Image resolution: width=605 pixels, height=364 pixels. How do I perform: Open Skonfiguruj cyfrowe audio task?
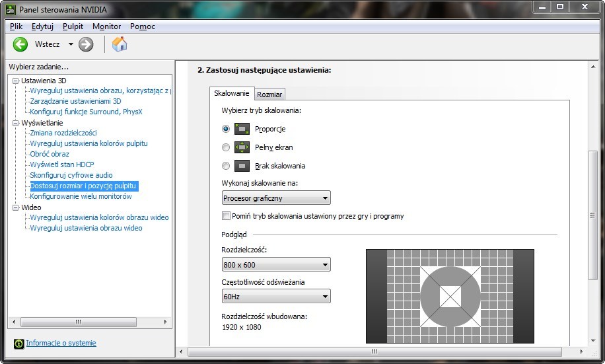(x=71, y=175)
